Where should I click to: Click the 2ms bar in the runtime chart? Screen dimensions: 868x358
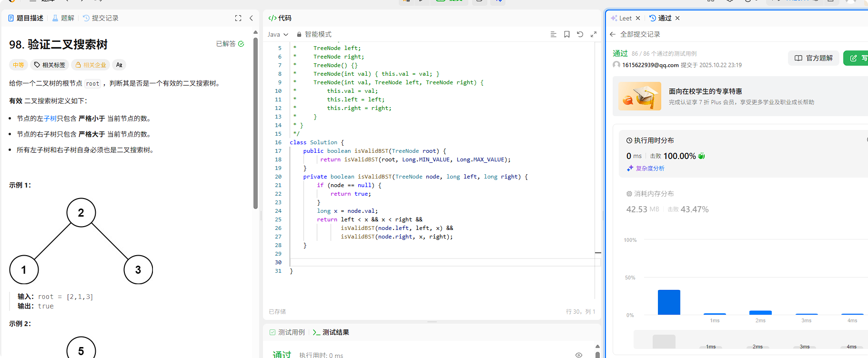tap(760, 313)
